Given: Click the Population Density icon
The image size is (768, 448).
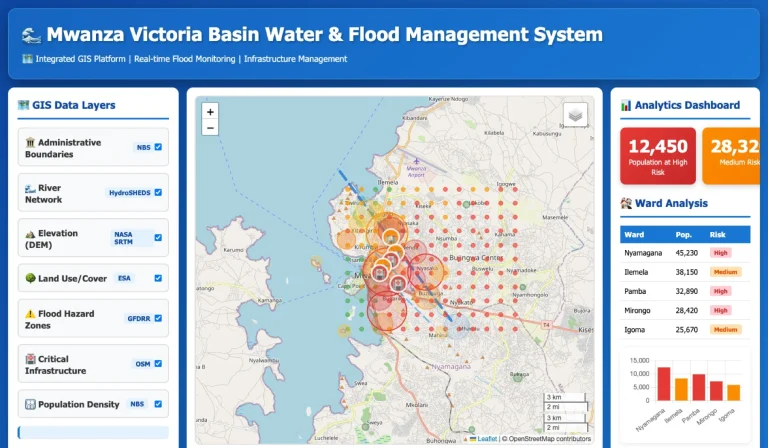Looking at the screenshot, I should tap(30, 404).
